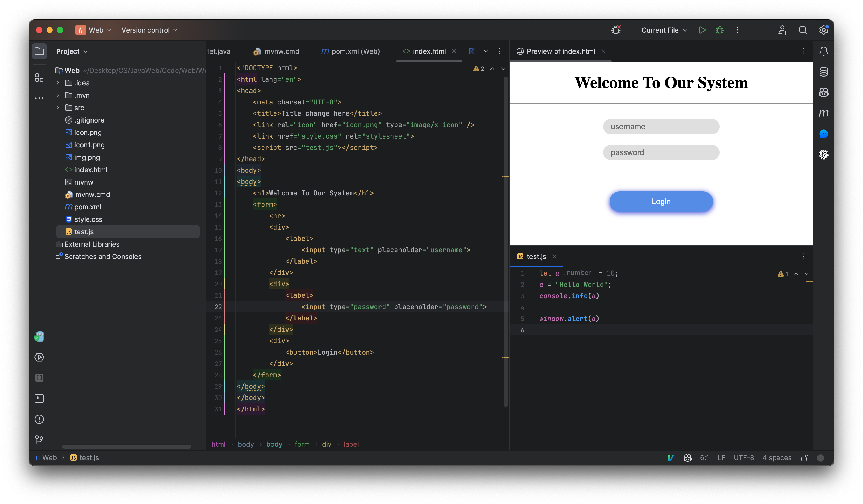Click the username field in preview

[x=661, y=127]
